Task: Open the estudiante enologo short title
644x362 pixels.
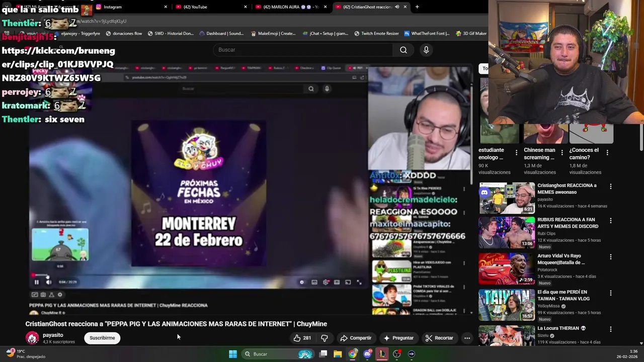Action: pos(491,153)
